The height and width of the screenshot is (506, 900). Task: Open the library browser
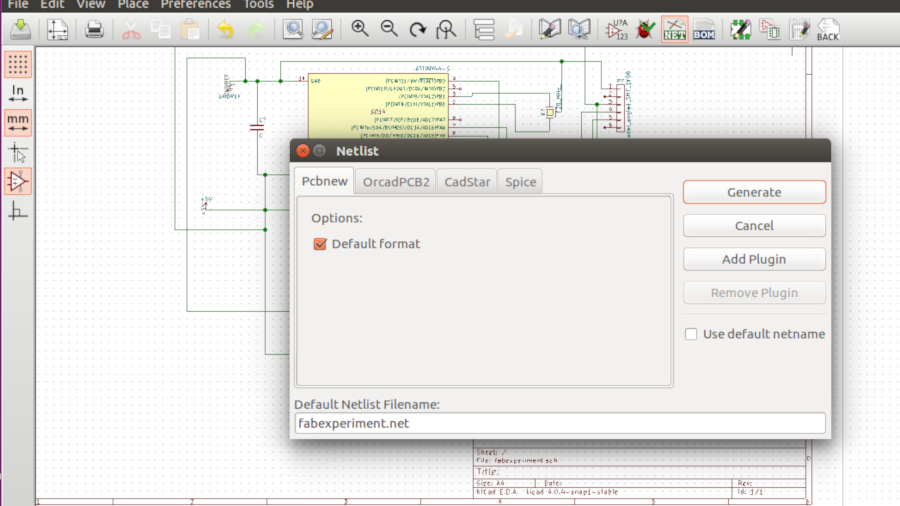tap(579, 29)
